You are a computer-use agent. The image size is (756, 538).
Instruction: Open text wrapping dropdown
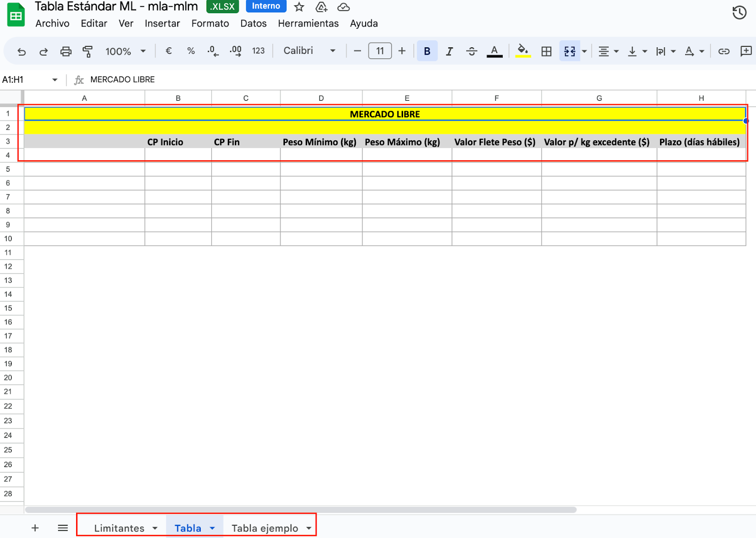point(666,52)
